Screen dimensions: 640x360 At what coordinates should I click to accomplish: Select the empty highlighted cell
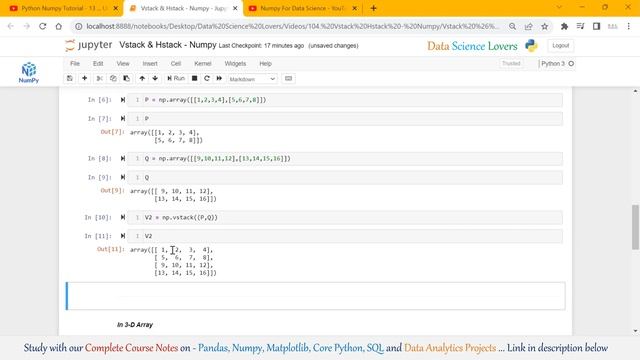point(316,296)
